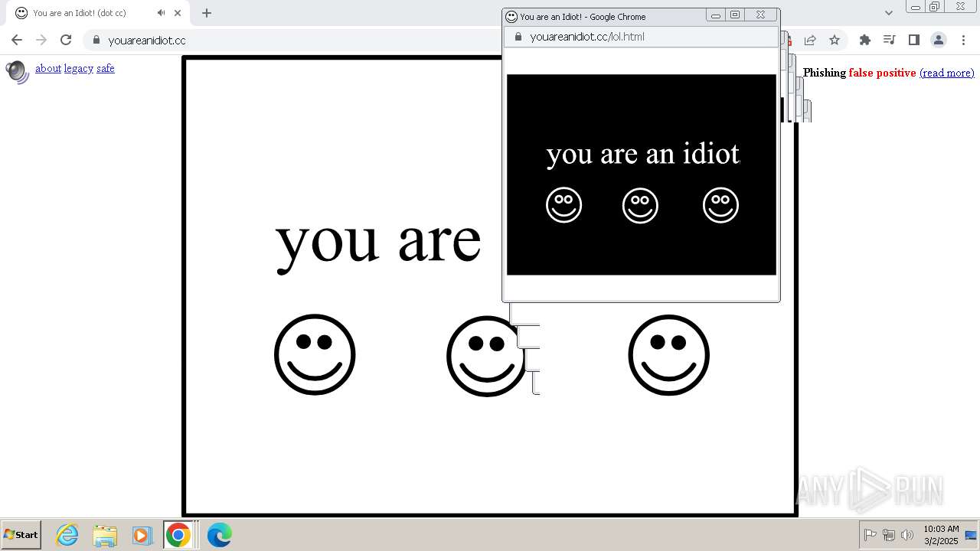
Task: Open media control icon in toolbar
Action: coord(890,40)
